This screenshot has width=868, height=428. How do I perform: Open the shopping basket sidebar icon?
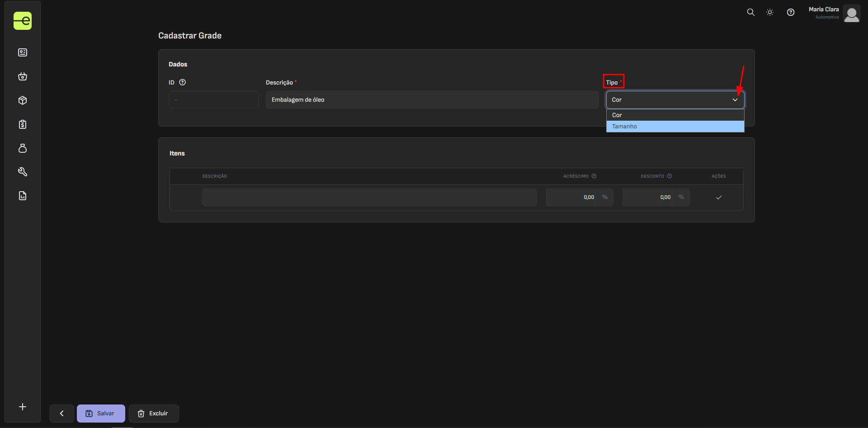(23, 76)
